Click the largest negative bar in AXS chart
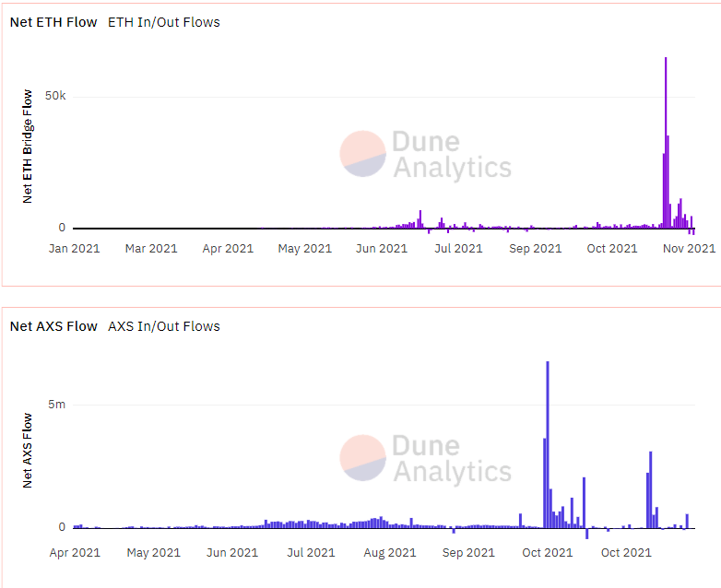The image size is (721, 588). 586,533
